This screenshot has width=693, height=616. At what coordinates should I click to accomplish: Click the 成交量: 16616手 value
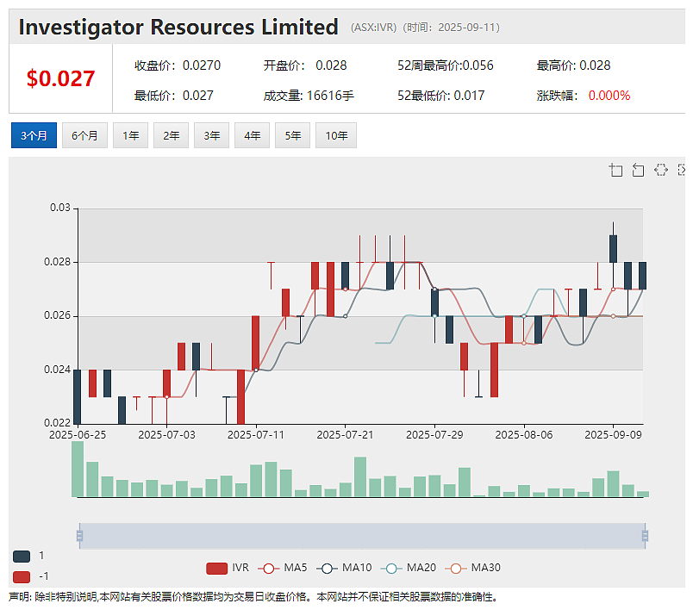[x=309, y=96]
